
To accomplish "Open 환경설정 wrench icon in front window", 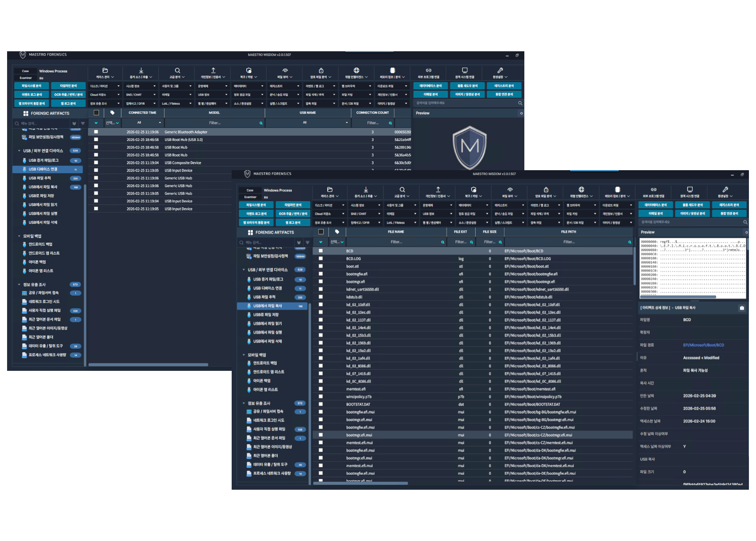I will click(x=725, y=190).
